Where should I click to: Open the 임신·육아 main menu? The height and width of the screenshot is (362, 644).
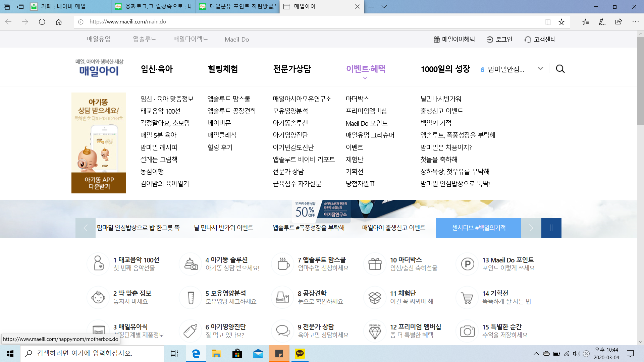(157, 69)
